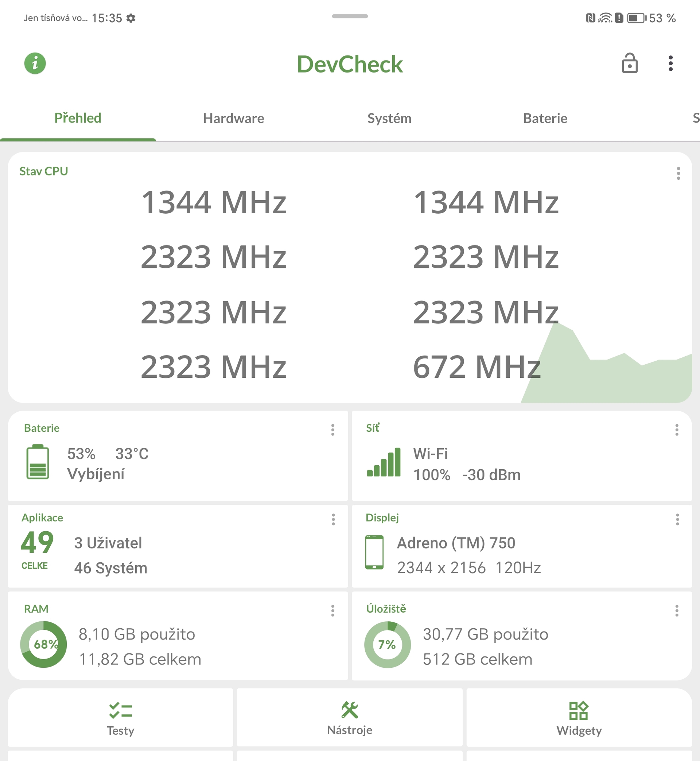This screenshot has height=761, width=700.
Task: Tap the 2344 x 2156 resolution text
Action: pos(441,568)
